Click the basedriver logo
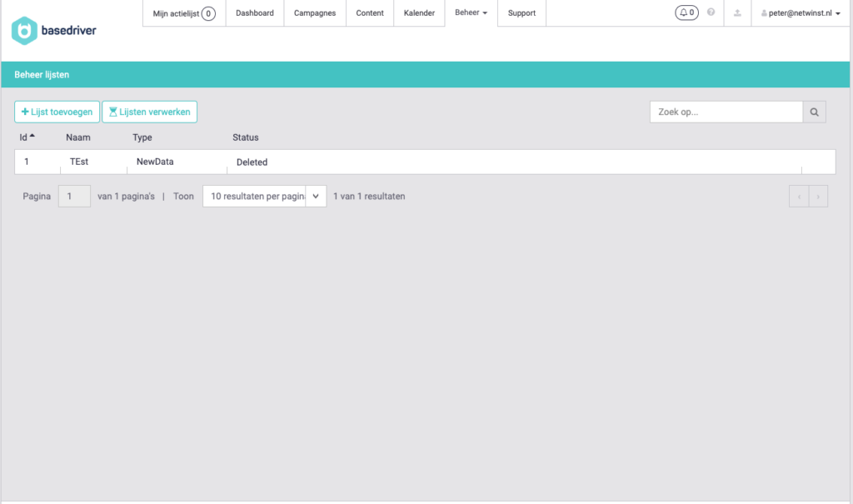Image resolution: width=853 pixels, height=504 pixels. pos(54,30)
